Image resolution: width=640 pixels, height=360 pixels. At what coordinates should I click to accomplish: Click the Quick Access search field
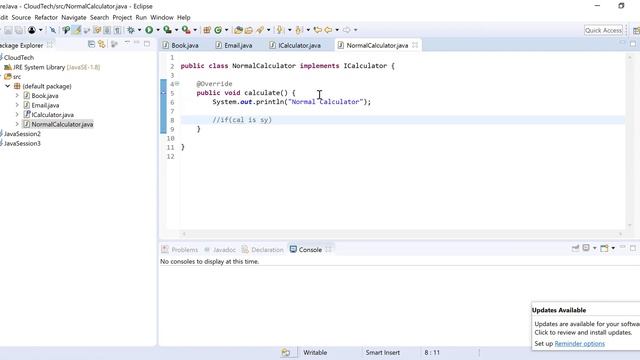coord(603,30)
